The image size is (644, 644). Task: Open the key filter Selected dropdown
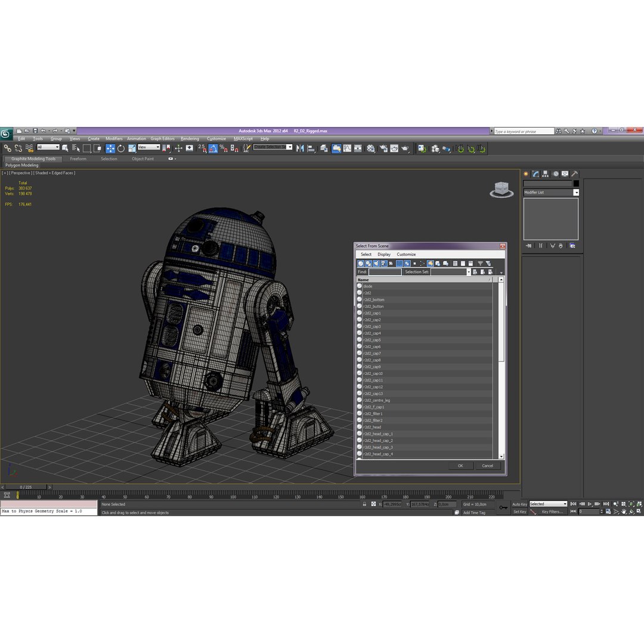pos(548,504)
